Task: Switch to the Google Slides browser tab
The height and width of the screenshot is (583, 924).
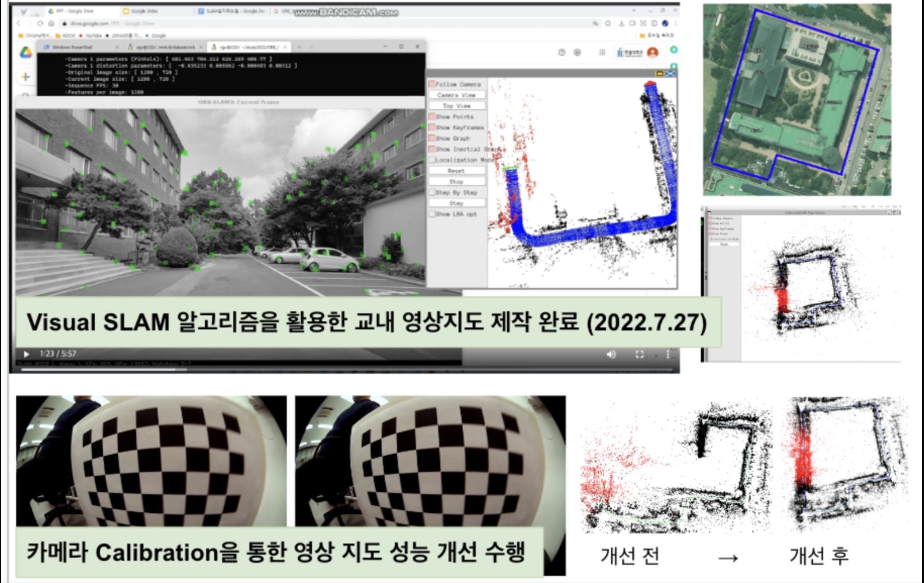Action: (144, 11)
